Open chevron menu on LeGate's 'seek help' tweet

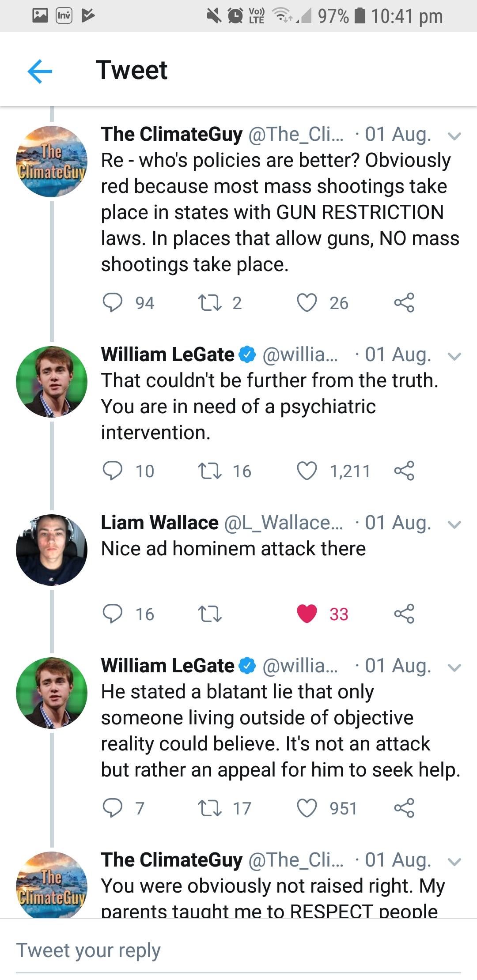(454, 667)
